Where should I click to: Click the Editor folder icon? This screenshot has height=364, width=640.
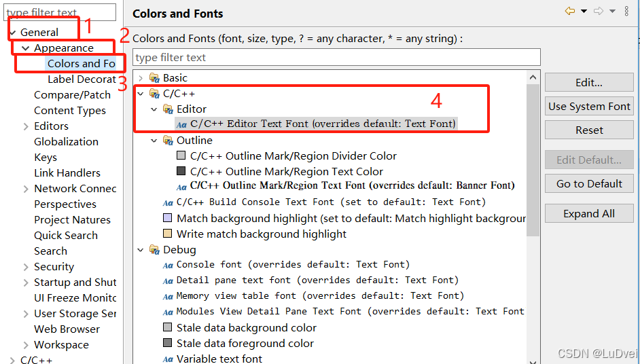[168, 109]
